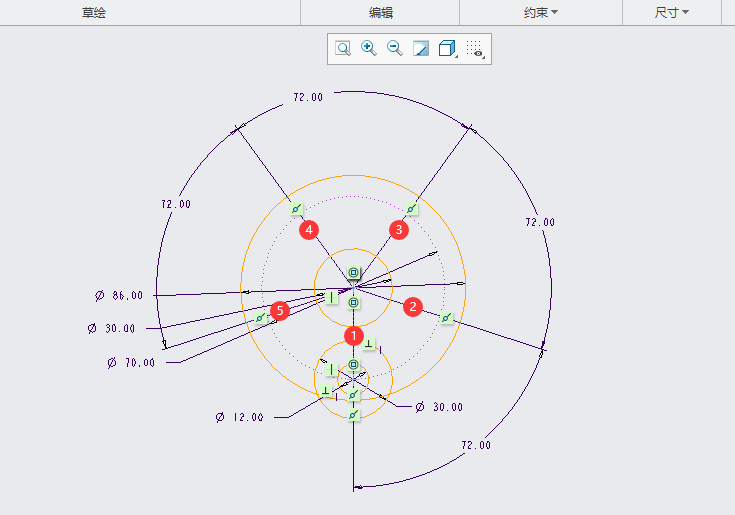Click perpendicular constraint icon beside the vertical centerline
The height and width of the screenshot is (515, 735).
369,344
